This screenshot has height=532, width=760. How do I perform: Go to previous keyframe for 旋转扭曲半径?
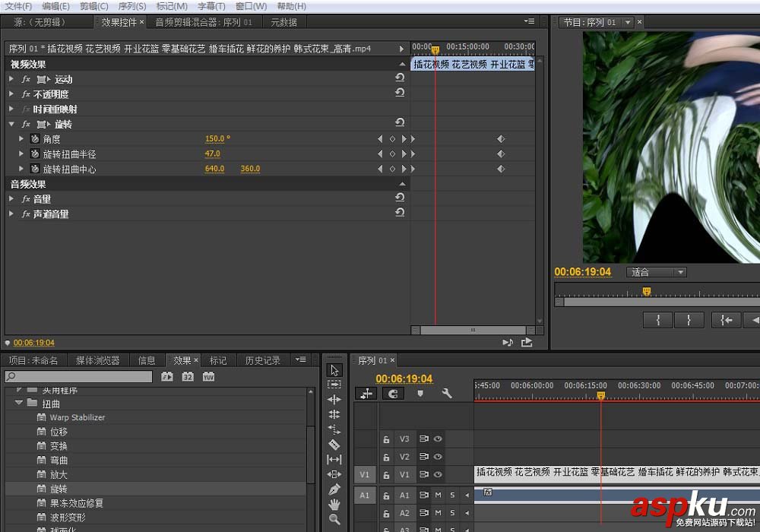click(380, 154)
